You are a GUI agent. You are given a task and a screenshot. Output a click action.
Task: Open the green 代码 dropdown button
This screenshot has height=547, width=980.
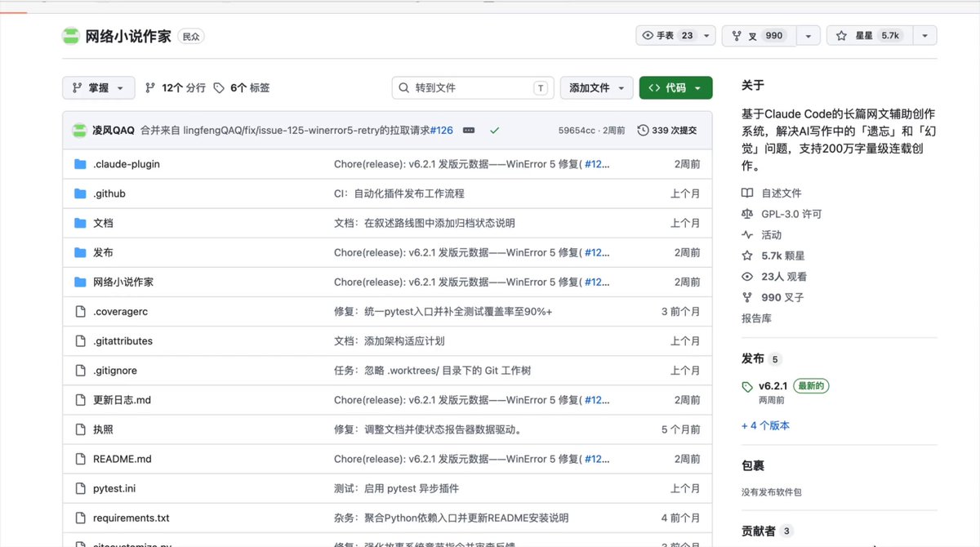[x=675, y=87]
